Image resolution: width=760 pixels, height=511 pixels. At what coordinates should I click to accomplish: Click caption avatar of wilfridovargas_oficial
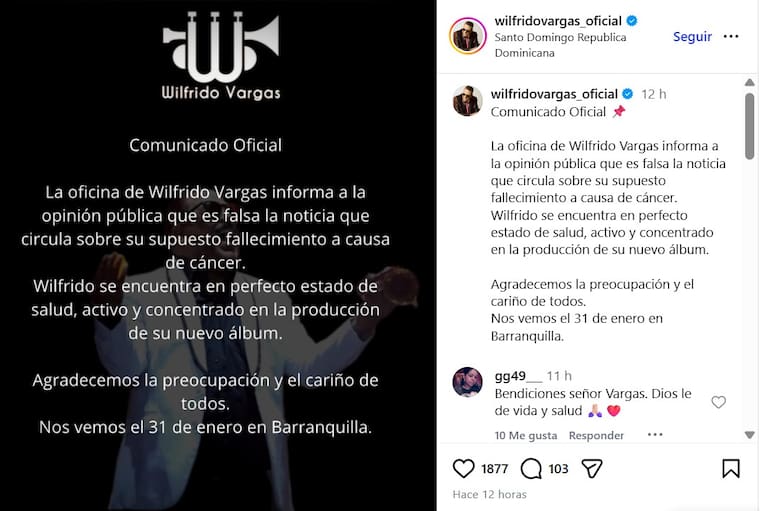pyautogui.click(x=468, y=101)
